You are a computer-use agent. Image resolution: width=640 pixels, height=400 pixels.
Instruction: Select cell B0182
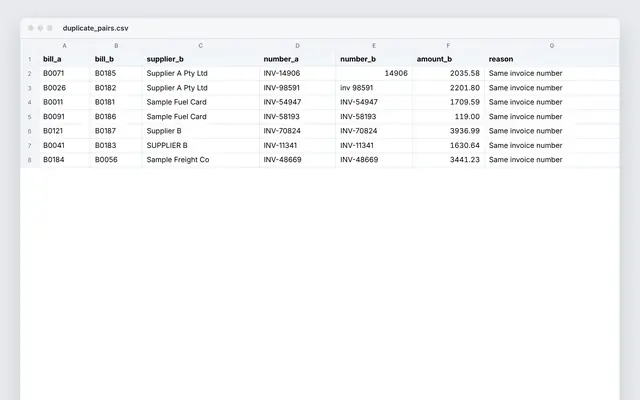[116, 88]
